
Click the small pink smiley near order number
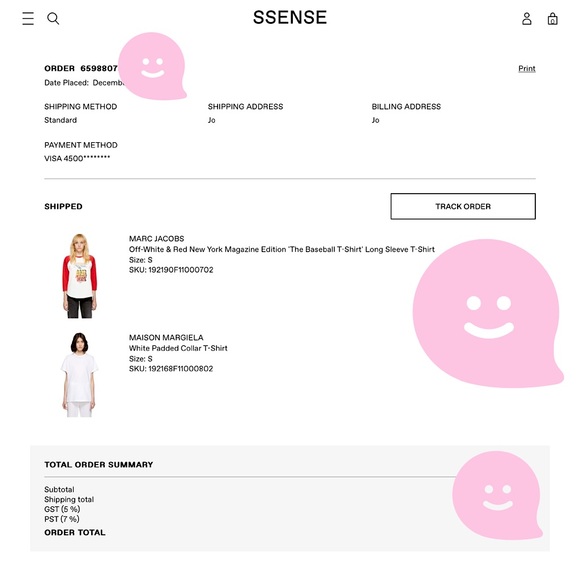152,66
